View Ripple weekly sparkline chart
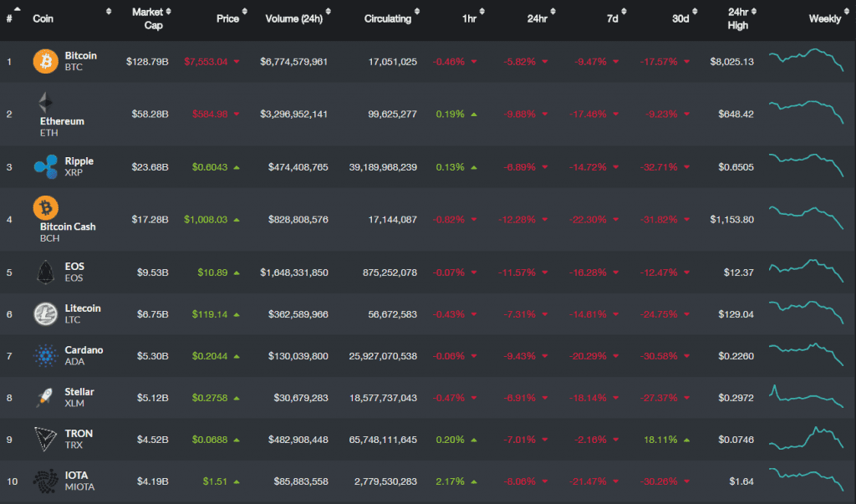The height and width of the screenshot is (504, 856). click(x=807, y=165)
